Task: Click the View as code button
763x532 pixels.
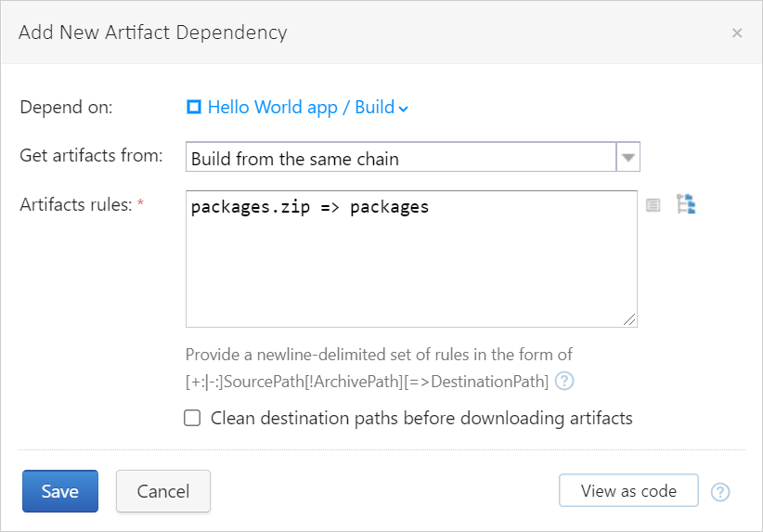Action: tap(628, 490)
